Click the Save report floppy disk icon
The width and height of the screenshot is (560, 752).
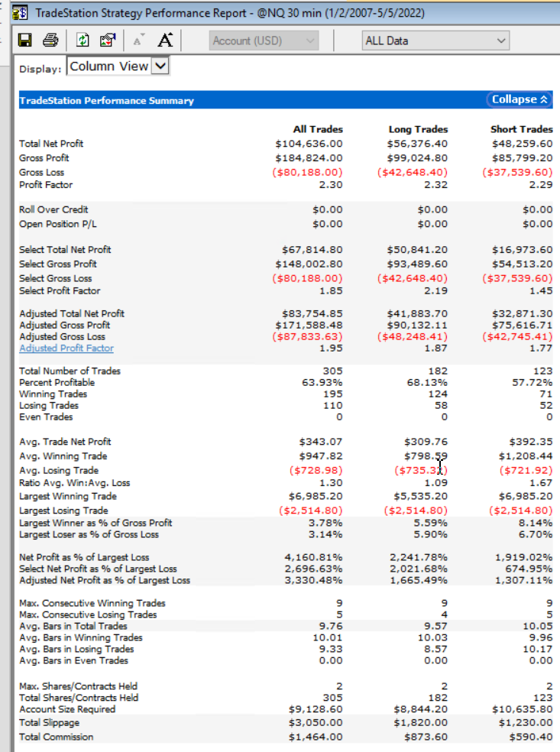pyautogui.click(x=25, y=41)
